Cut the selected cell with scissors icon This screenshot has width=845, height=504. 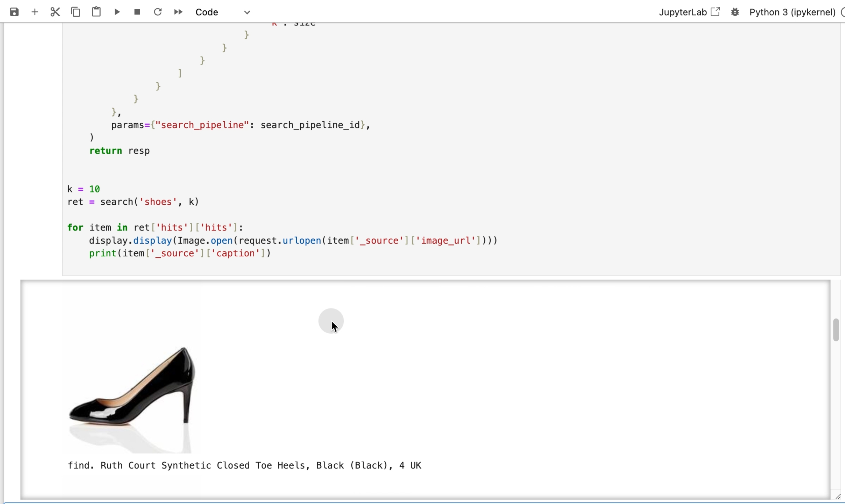55,12
